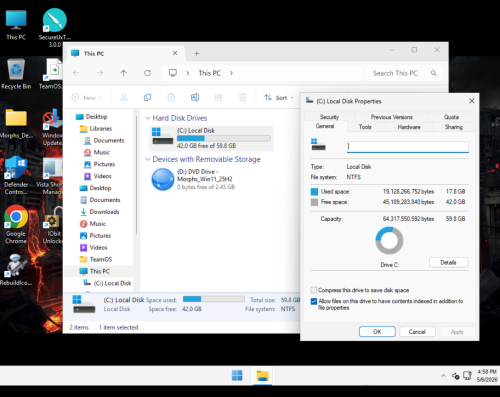The image size is (500, 397).
Task: Click the Copy icon in Explorer toolbar
Action: (x=147, y=97)
